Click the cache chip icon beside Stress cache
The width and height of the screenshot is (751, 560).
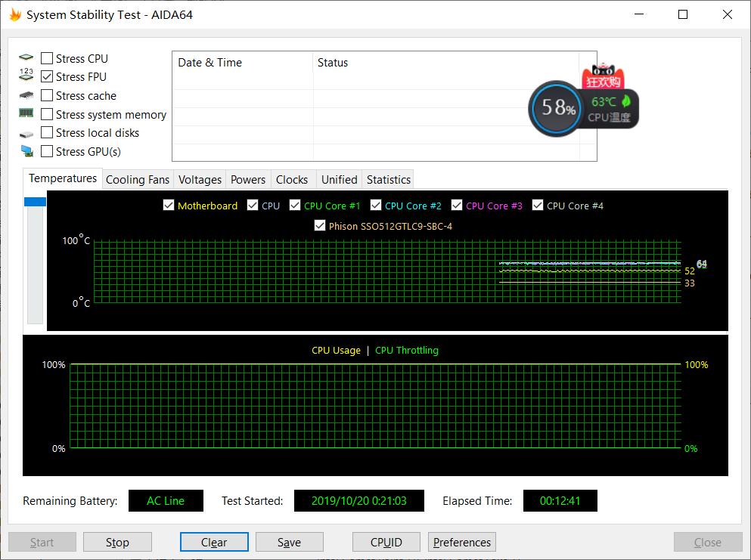point(26,96)
